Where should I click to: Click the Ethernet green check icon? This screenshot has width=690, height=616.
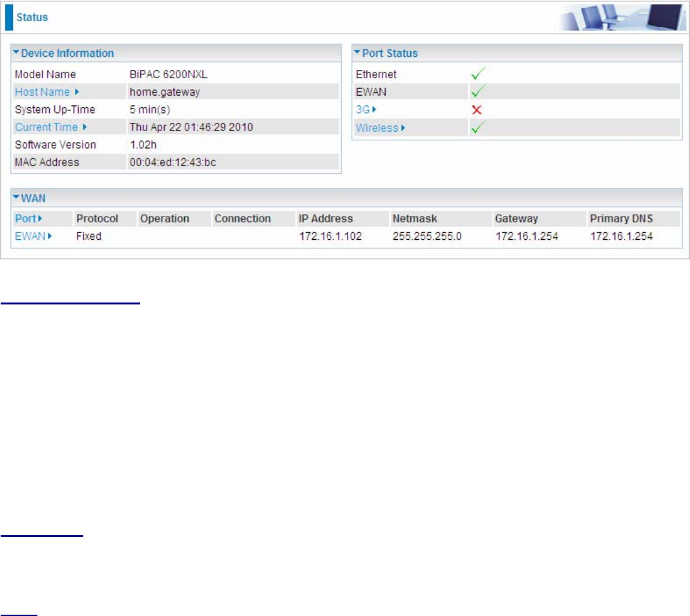click(478, 74)
